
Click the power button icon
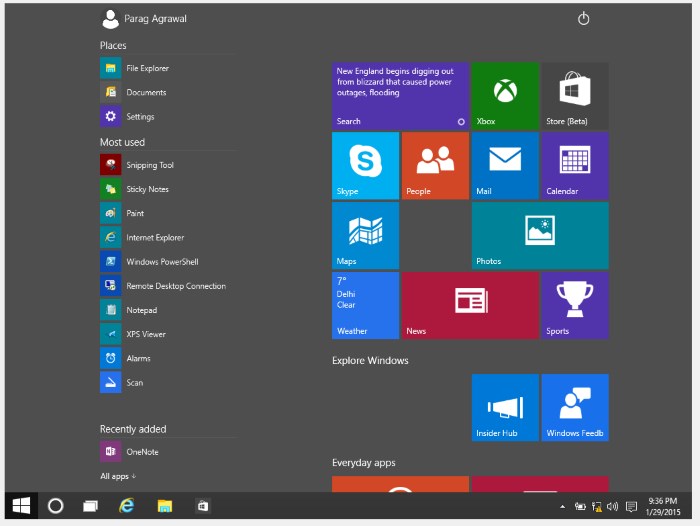tap(583, 19)
